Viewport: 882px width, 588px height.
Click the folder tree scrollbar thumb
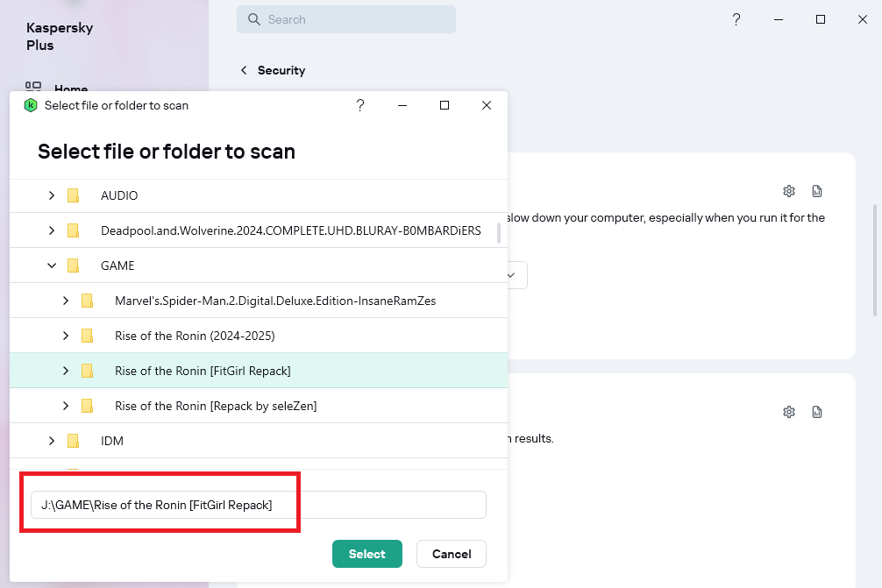[x=499, y=233]
